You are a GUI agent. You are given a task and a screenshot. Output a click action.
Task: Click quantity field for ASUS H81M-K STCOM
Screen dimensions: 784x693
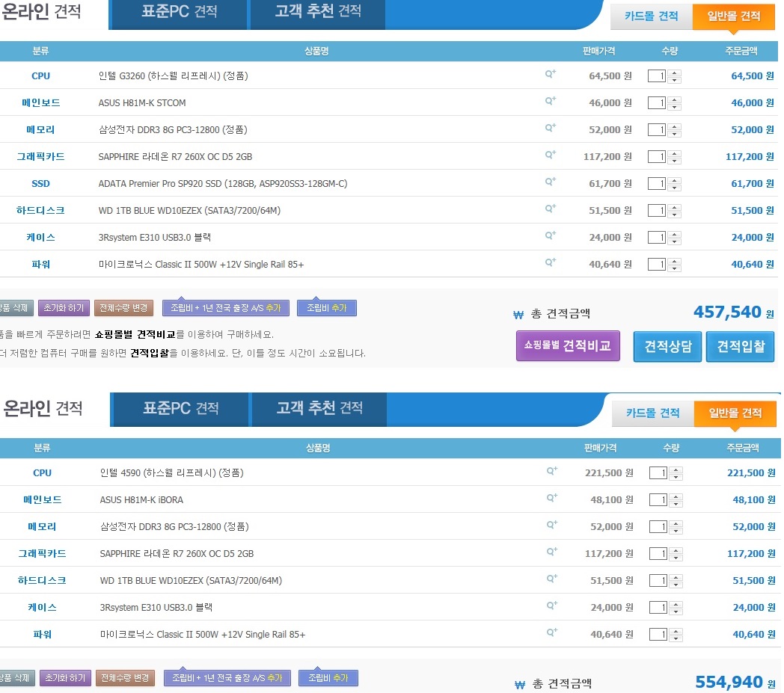coord(656,103)
